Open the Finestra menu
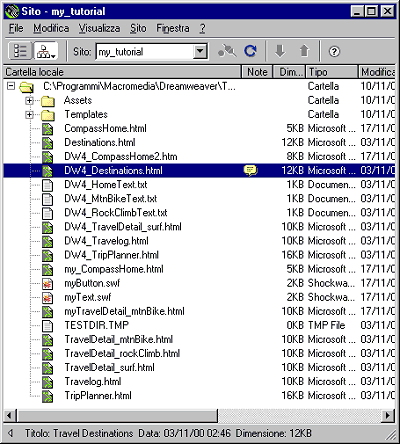400x444 pixels. pos(173,28)
